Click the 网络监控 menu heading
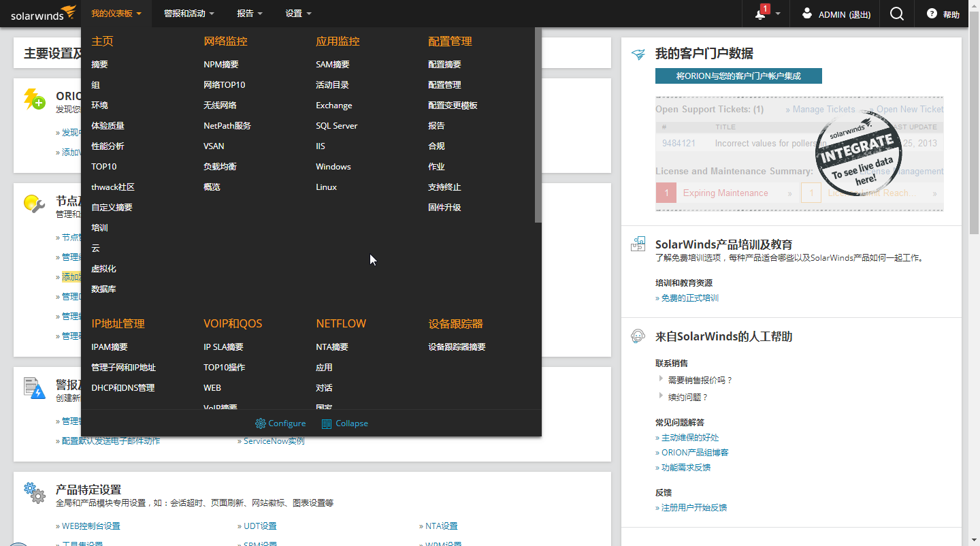 225,42
